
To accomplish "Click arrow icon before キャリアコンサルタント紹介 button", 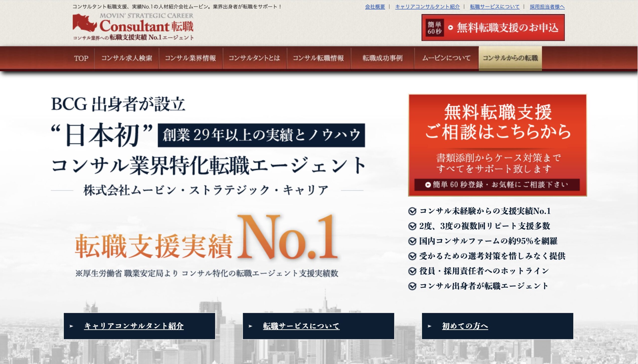I will [72, 326].
